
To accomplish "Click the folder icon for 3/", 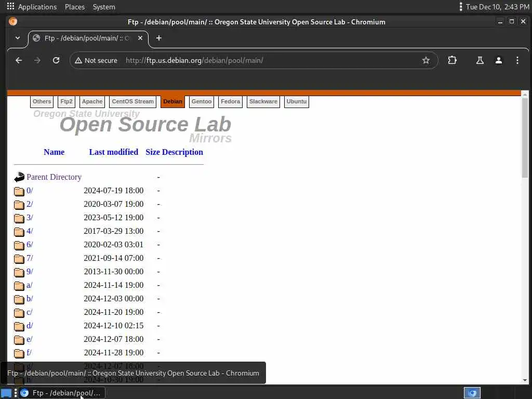I will tap(19, 218).
